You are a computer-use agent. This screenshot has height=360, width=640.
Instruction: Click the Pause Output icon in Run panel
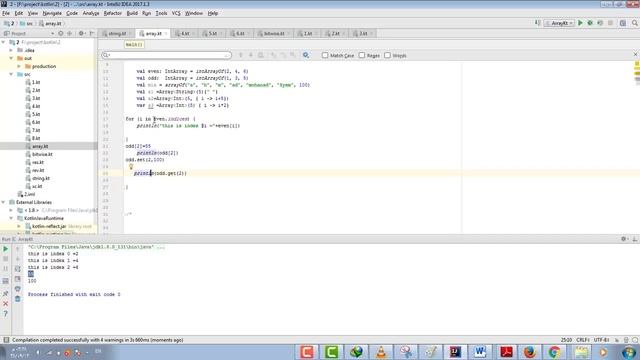point(6,269)
